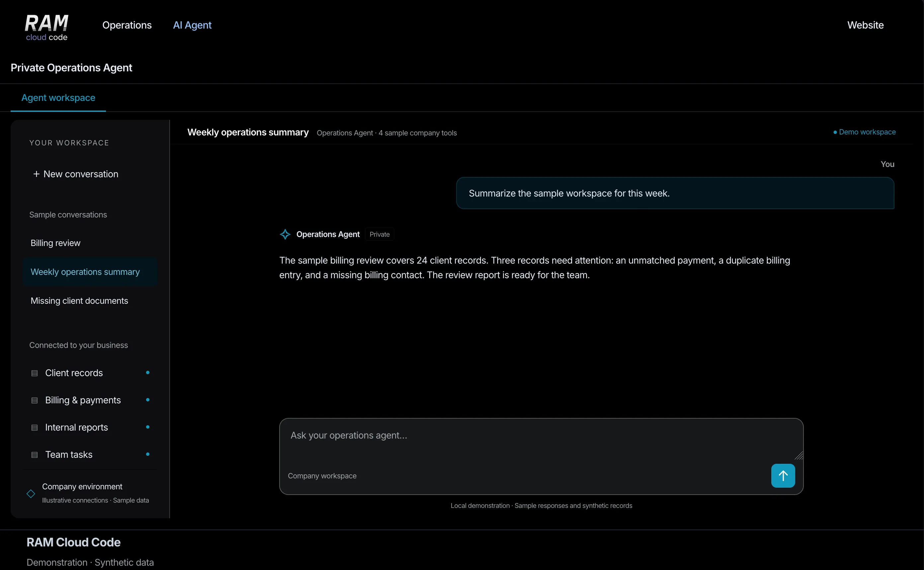Send the message with the arrow button
Image resolution: width=924 pixels, height=570 pixels.
783,475
